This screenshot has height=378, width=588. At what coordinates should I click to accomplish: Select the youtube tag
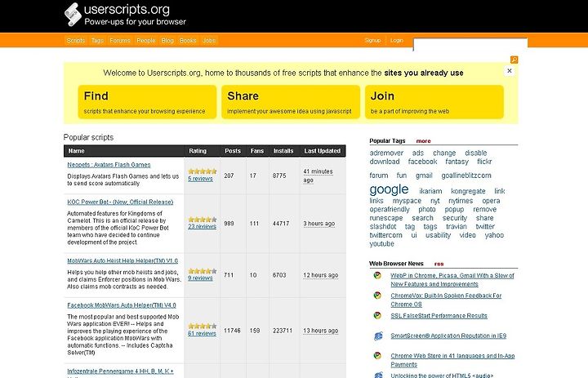point(381,244)
